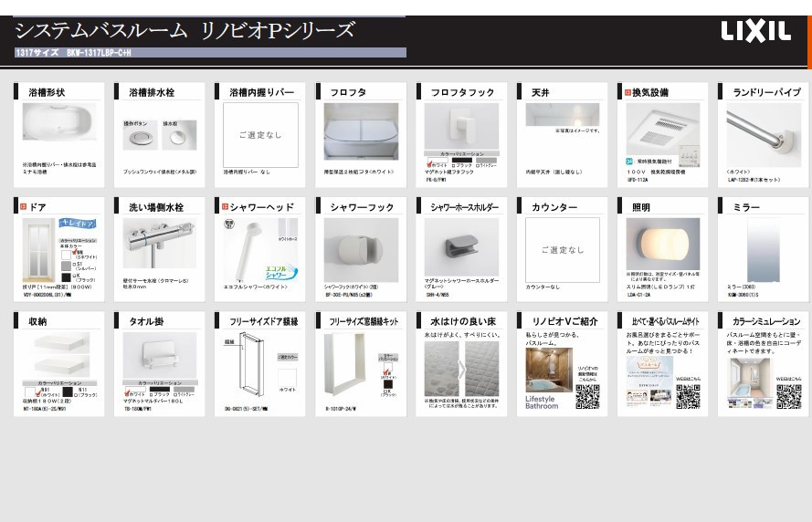The width and height of the screenshot is (812, 522).
Task: Open the カラーシミュレーション QR code
Action: 788,397
